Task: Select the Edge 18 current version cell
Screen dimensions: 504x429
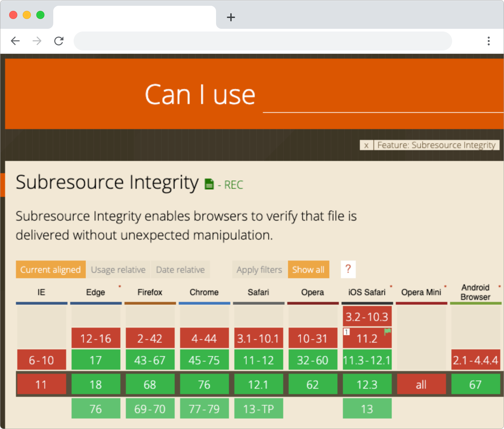Action: (x=96, y=384)
